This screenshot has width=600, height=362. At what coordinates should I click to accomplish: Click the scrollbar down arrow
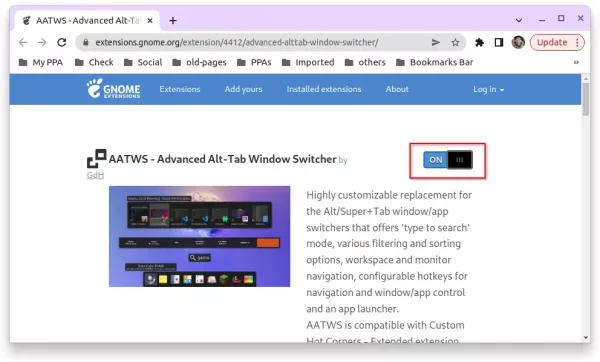[x=585, y=338]
